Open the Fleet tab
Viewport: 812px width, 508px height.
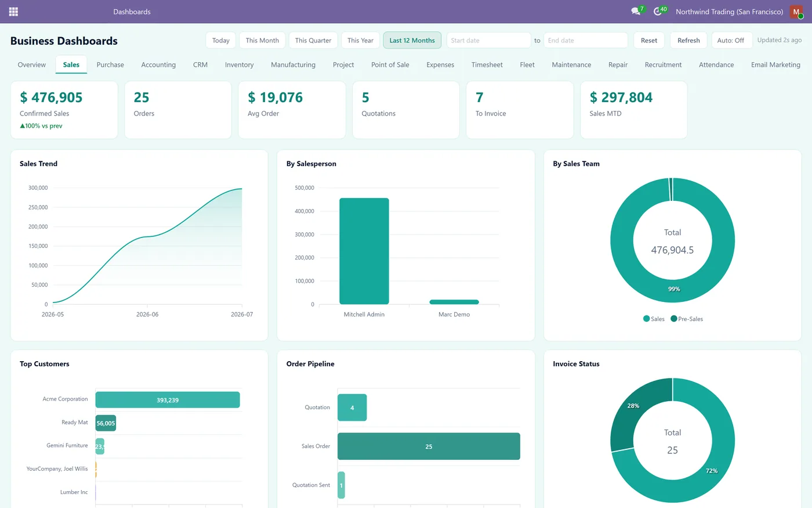pos(527,64)
